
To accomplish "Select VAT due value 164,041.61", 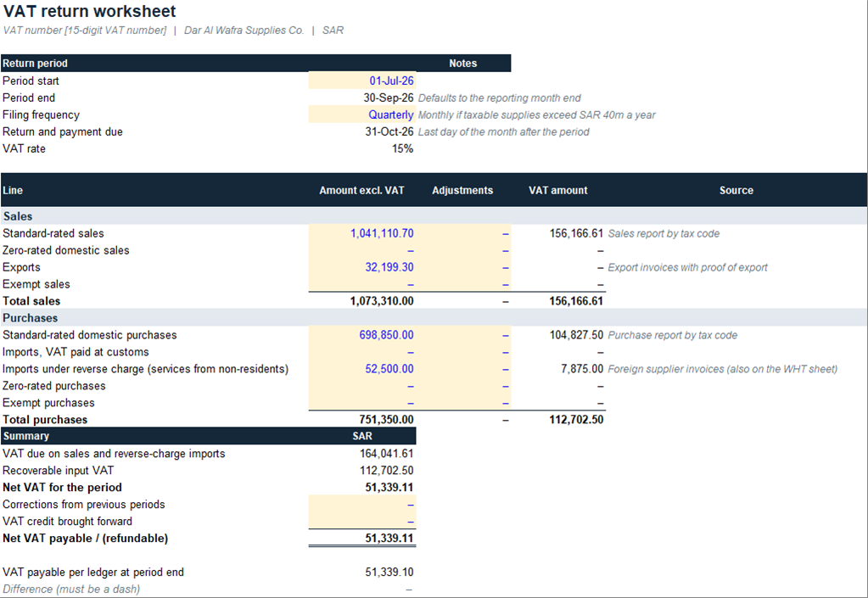I will click(386, 454).
